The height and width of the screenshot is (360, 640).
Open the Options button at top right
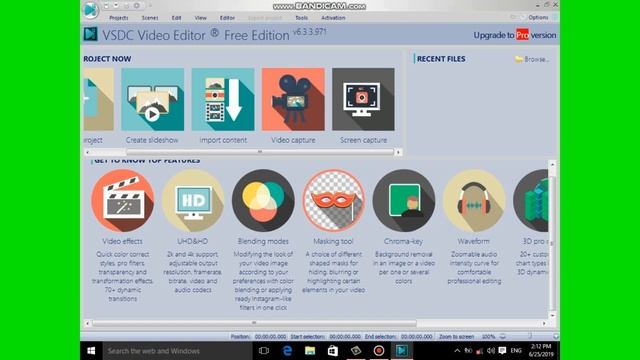point(538,18)
